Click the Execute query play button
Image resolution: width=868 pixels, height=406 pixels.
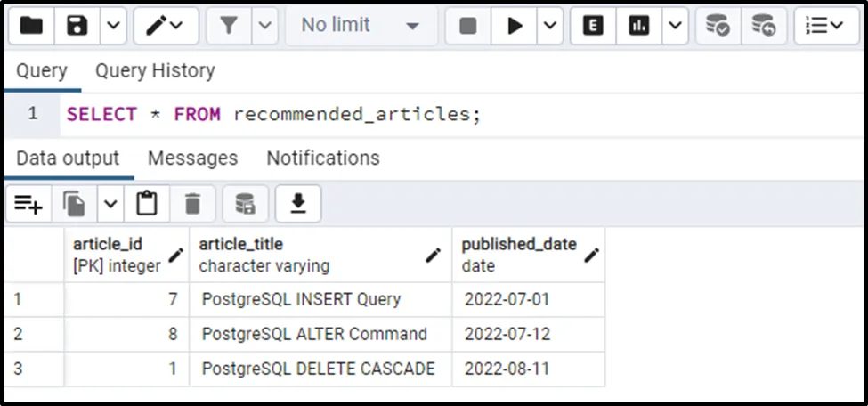515,27
